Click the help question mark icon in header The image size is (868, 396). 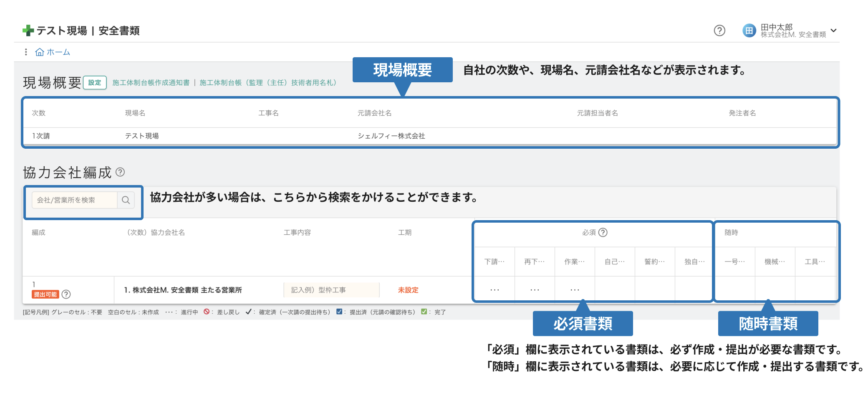[x=719, y=30]
